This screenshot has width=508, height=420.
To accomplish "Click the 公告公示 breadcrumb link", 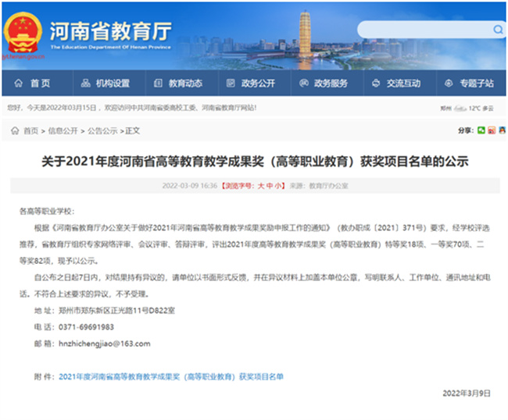I will [x=102, y=131].
